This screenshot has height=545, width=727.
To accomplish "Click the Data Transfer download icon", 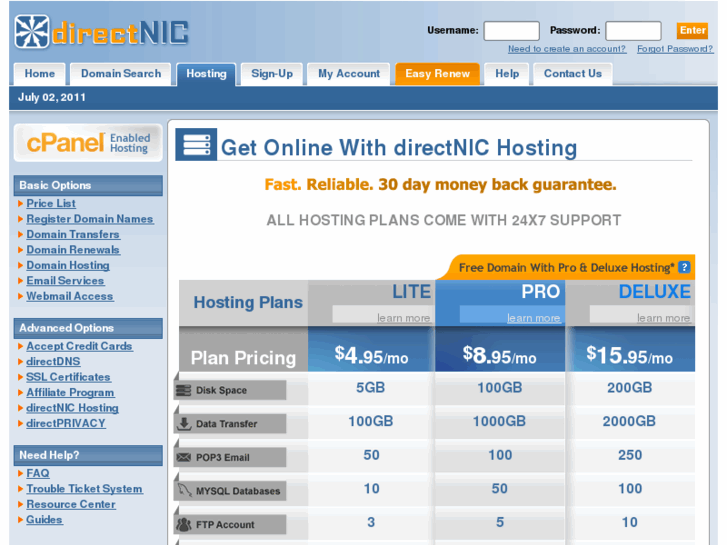I will point(184,423).
